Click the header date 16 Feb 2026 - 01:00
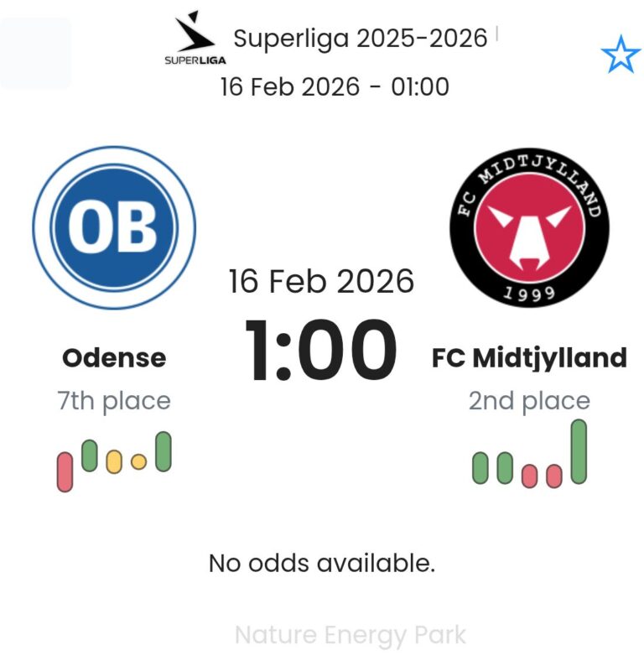The height and width of the screenshot is (661, 644). (334, 86)
